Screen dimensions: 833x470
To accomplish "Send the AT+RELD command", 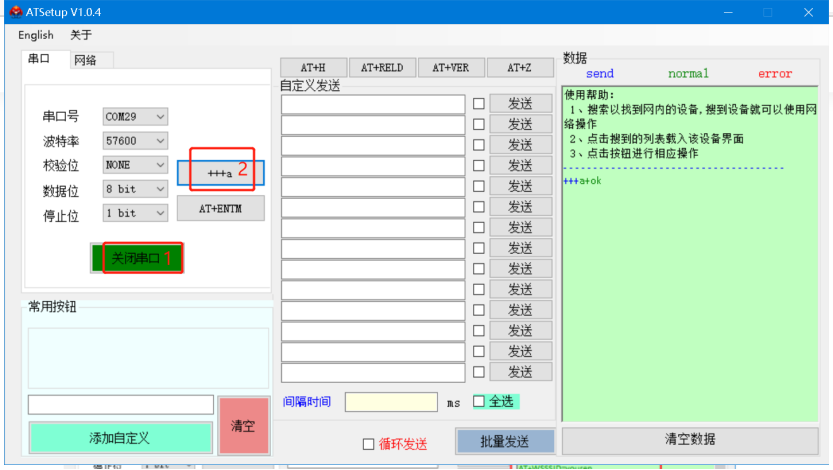I will click(382, 68).
